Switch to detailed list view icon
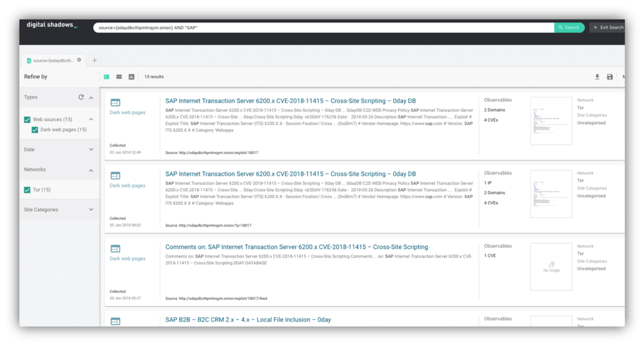 [x=106, y=77]
